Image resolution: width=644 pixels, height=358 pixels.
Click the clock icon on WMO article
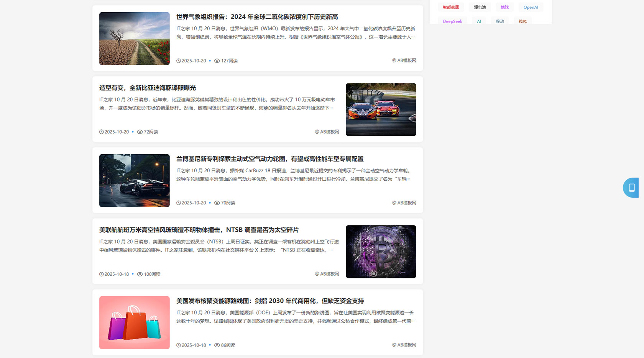click(x=178, y=61)
